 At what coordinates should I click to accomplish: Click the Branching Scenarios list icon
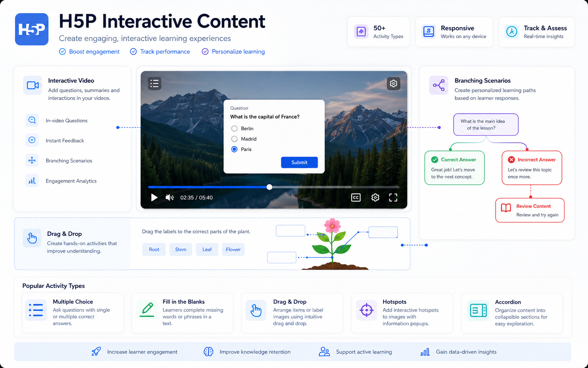click(32, 160)
